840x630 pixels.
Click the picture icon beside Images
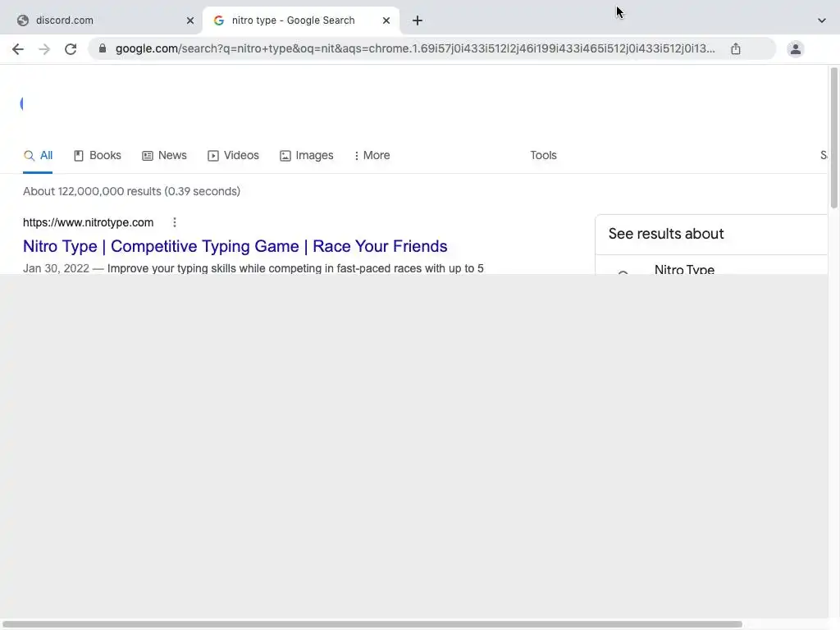(x=285, y=156)
